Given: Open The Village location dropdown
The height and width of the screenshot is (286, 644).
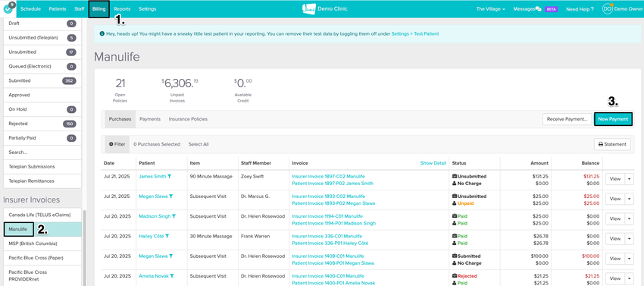Looking at the screenshot, I should [490, 8].
